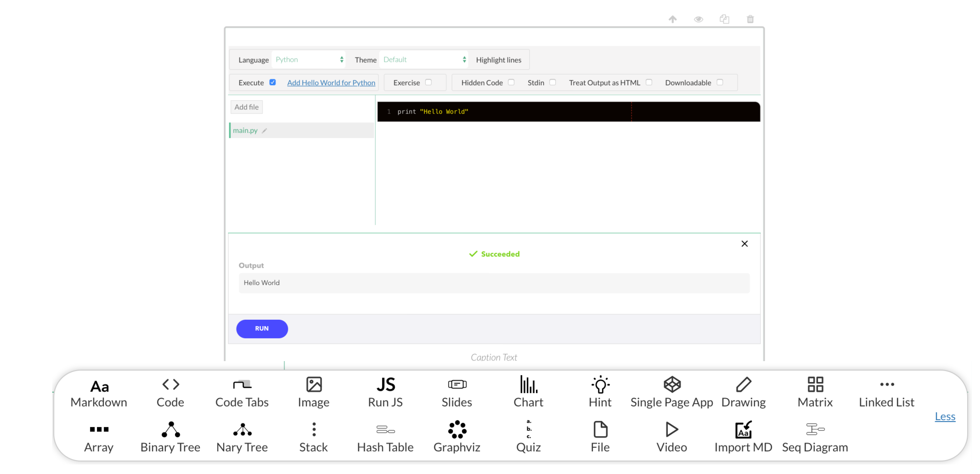Click Add Hello World for Python link

click(331, 83)
